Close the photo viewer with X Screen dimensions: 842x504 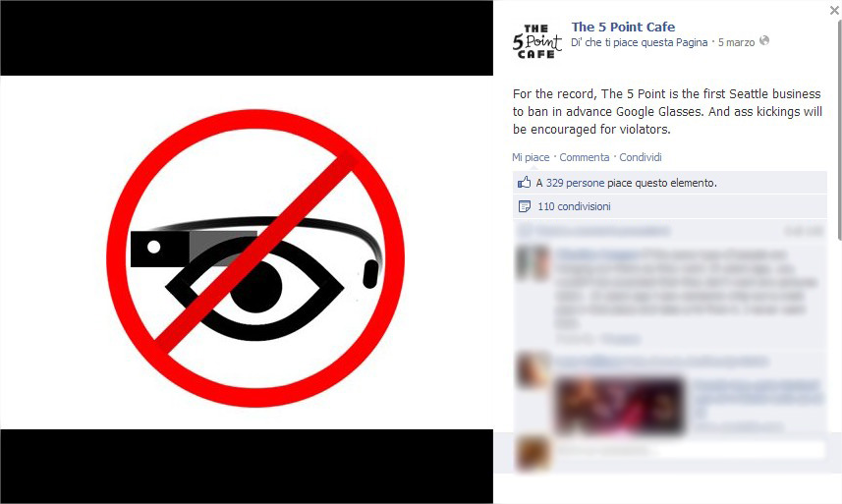click(834, 10)
